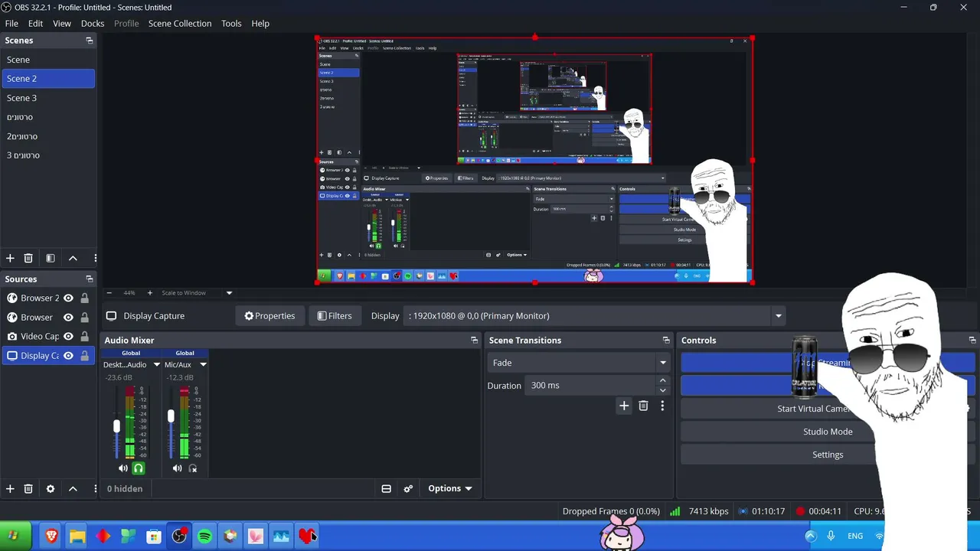Lock the Display Capture source
The height and width of the screenshot is (551, 980).
(x=85, y=356)
